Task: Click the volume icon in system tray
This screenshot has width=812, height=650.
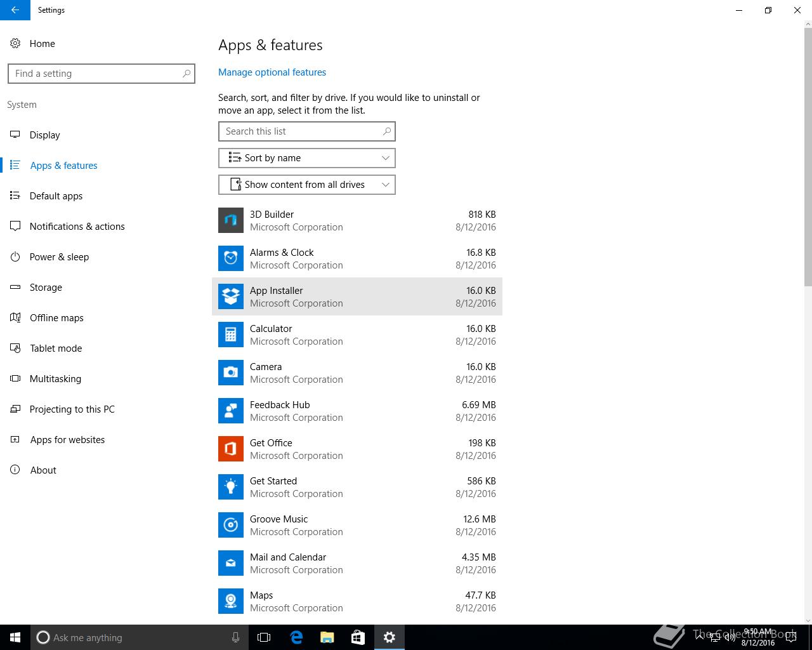Action: point(730,637)
